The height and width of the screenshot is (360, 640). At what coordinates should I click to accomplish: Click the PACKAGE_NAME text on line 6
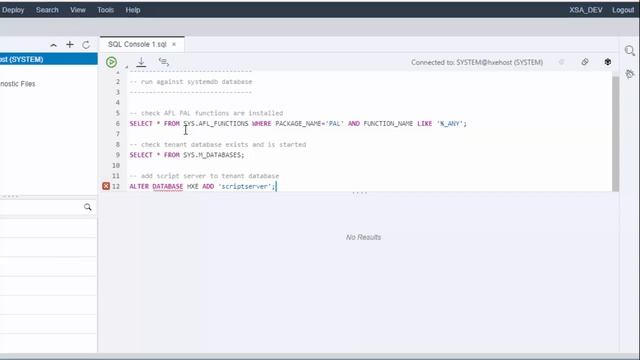[298, 123]
